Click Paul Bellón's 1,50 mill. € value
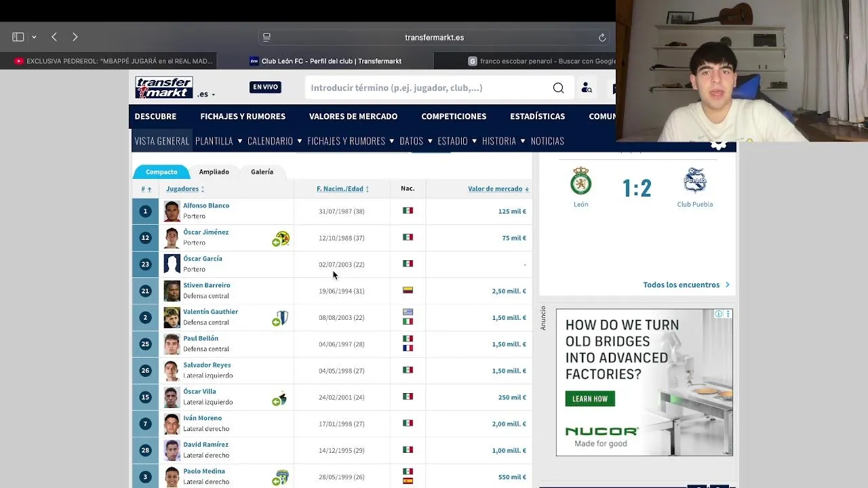868x488 pixels. [509, 344]
